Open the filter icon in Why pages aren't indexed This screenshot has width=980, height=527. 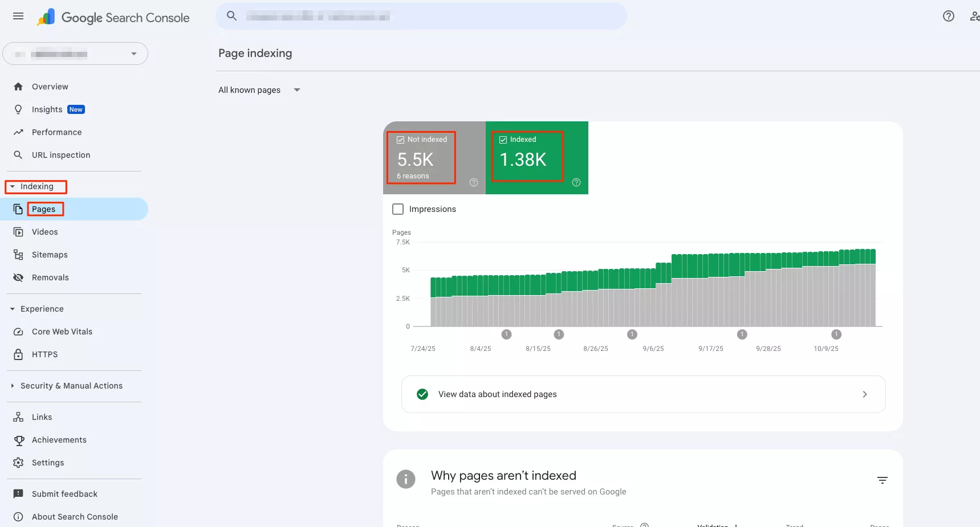coord(883,480)
